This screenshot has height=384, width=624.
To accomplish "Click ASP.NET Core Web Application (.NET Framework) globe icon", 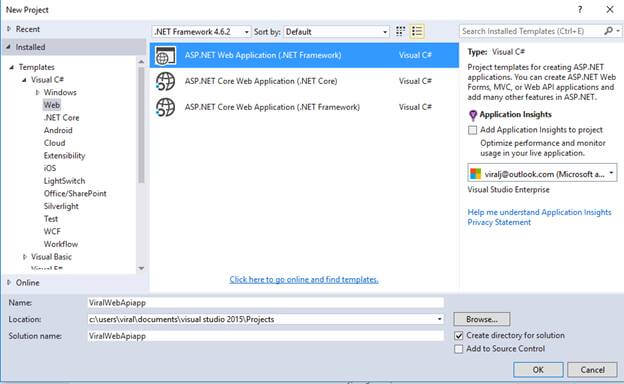I will (166, 107).
